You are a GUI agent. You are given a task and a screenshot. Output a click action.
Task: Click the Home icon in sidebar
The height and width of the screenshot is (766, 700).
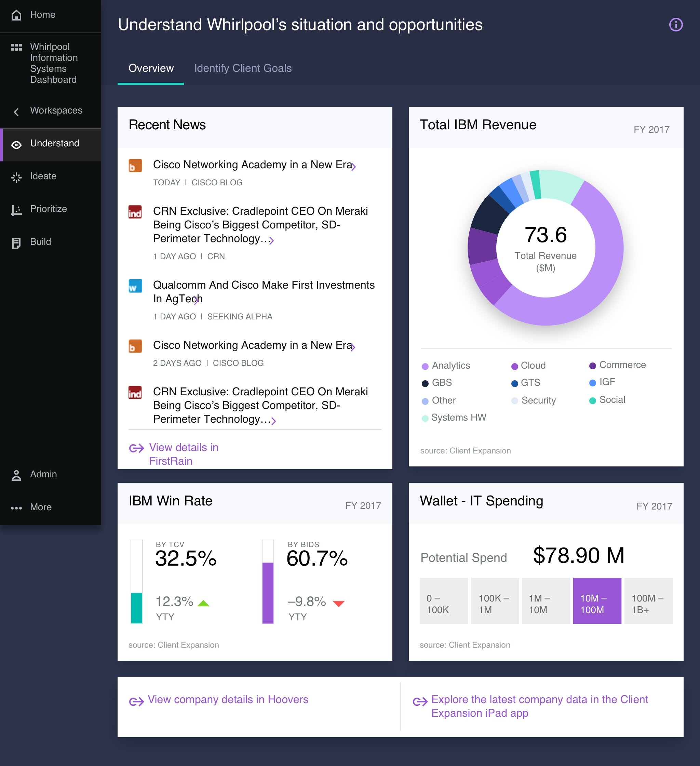point(16,15)
